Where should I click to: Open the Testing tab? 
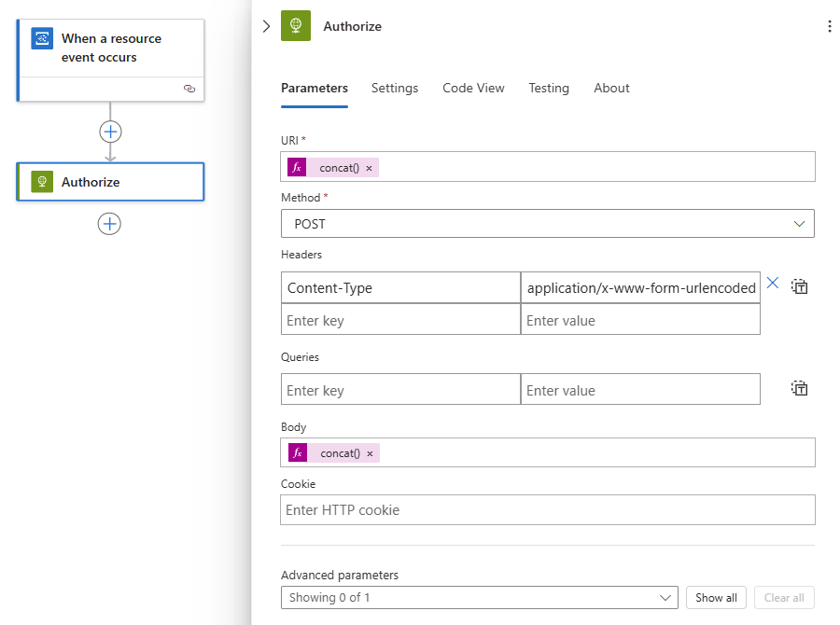549,88
